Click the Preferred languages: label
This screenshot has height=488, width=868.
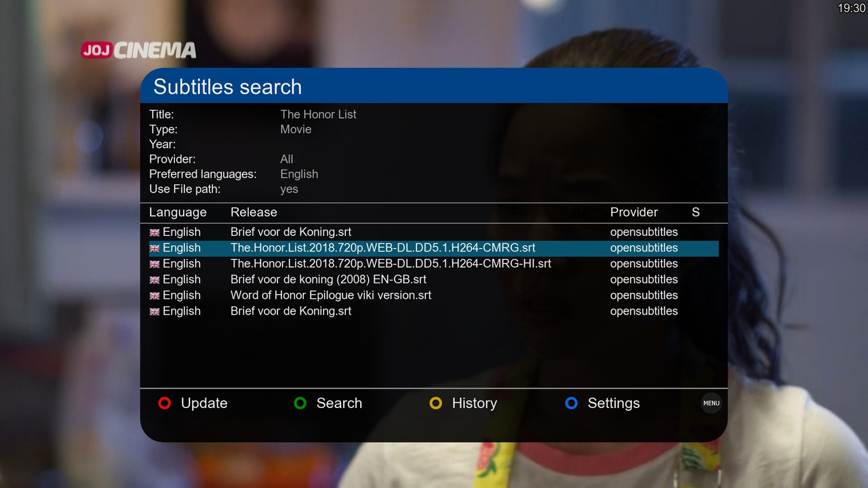[x=203, y=174]
